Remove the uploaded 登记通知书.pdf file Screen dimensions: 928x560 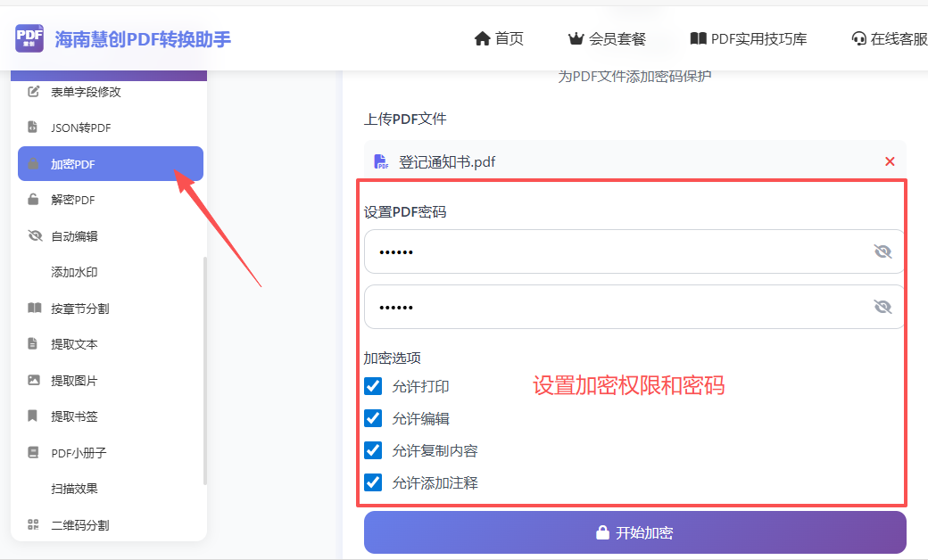pyautogui.click(x=890, y=161)
